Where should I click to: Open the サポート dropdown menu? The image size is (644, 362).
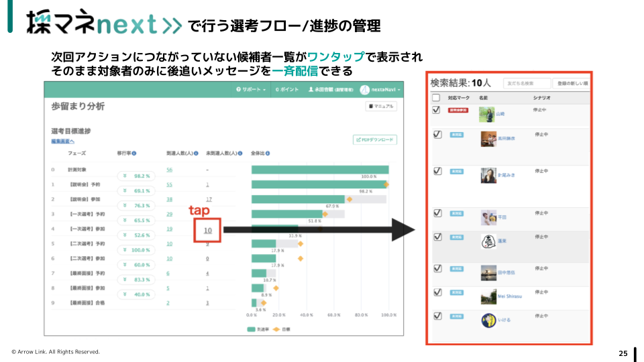[252, 89]
